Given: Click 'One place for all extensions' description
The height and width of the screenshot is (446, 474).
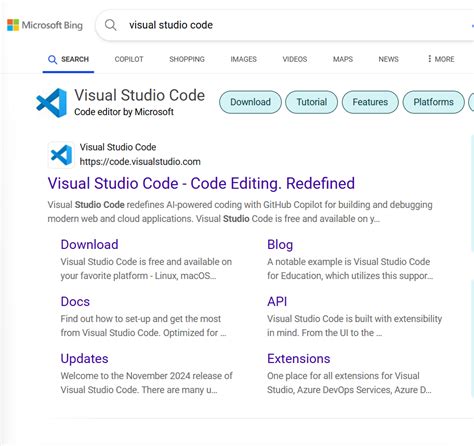Looking at the screenshot, I should tap(349, 383).
